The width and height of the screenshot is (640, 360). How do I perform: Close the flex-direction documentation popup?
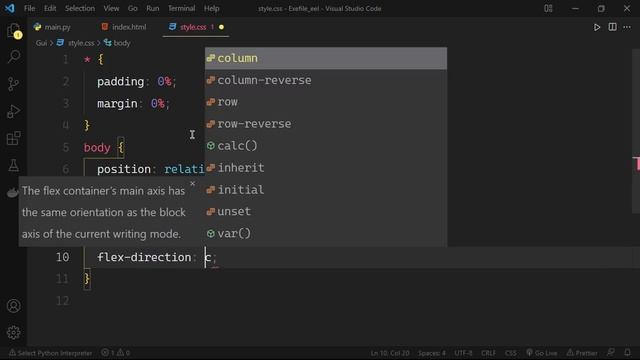click(x=193, y=184)
